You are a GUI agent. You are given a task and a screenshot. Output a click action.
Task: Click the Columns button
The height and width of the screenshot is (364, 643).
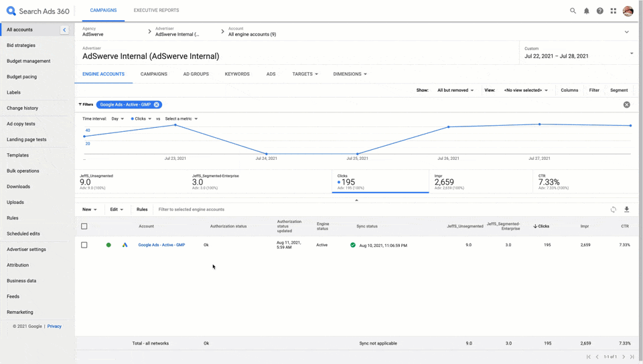tap(569, 90)
